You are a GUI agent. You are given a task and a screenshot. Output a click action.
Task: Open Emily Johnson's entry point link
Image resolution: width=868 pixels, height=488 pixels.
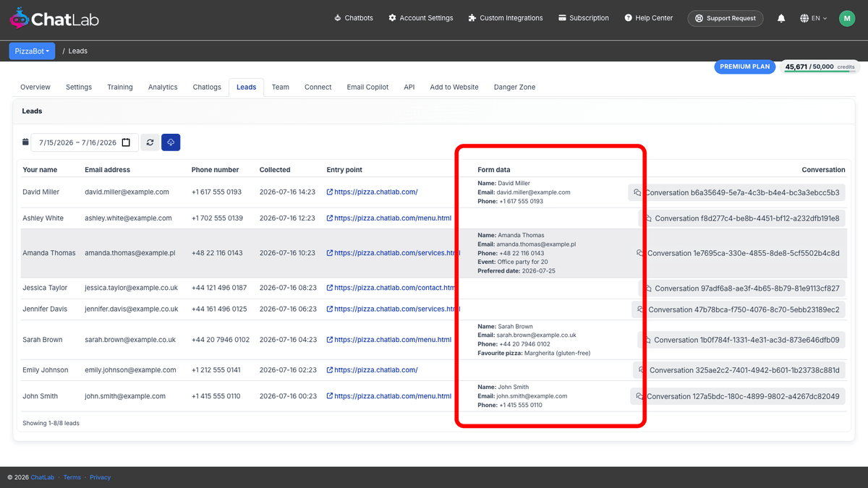pyautogui.click(x=373, y=370)
